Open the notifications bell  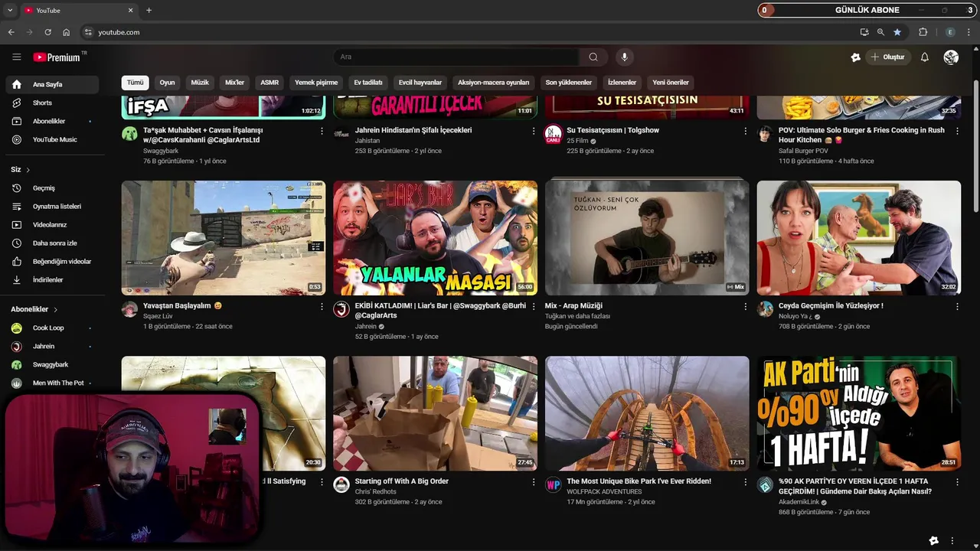pos(925,57)
